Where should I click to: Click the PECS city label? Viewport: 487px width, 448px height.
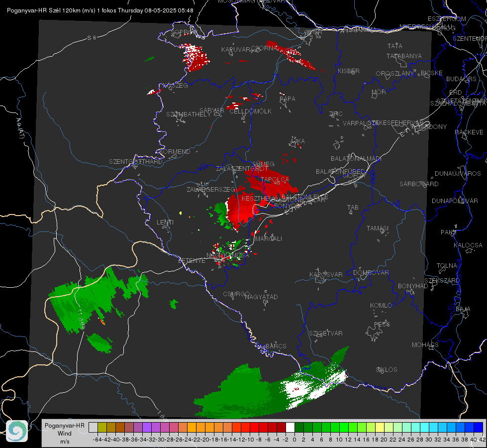382,325
